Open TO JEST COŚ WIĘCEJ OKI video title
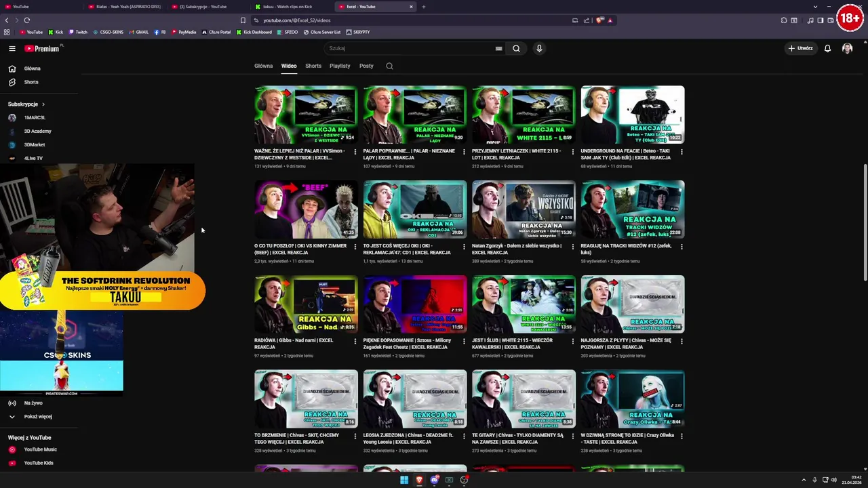 tap(408, 249)
